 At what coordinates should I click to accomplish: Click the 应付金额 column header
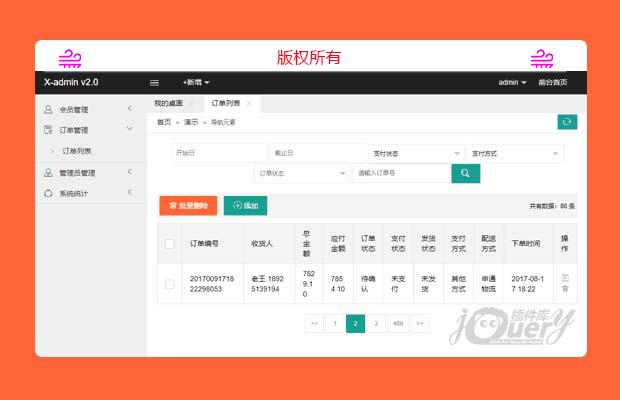pos(338,243)
